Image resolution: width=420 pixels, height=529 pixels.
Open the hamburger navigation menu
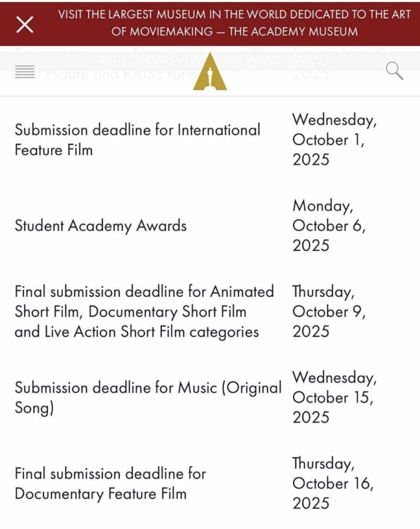pyautogui.click(x=25, y=73)
